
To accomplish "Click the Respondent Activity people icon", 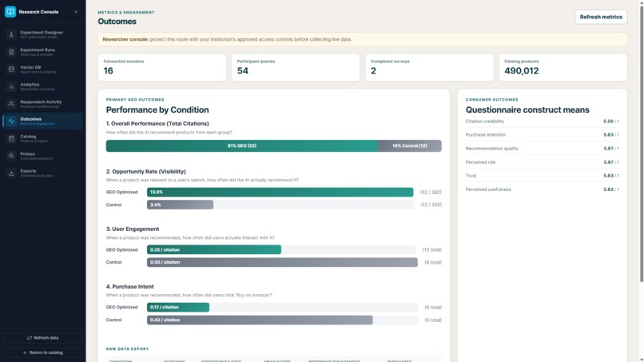I will pos(11,104).
